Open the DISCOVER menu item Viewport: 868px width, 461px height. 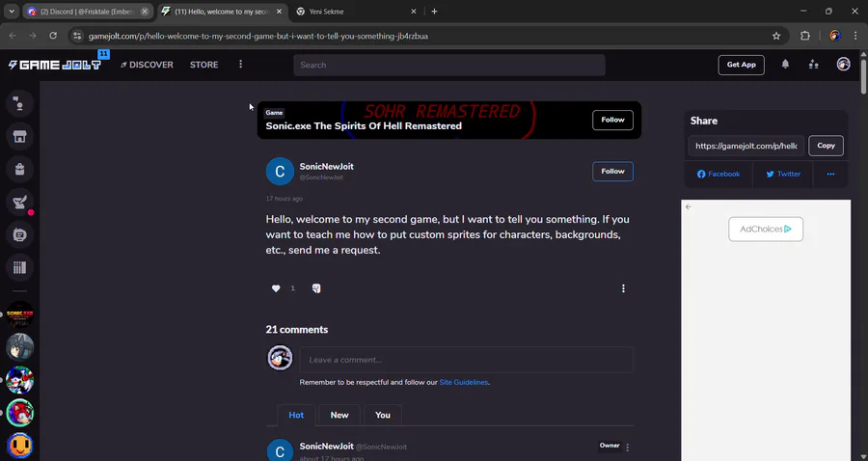pyautogui.click(x=147, y=65)
